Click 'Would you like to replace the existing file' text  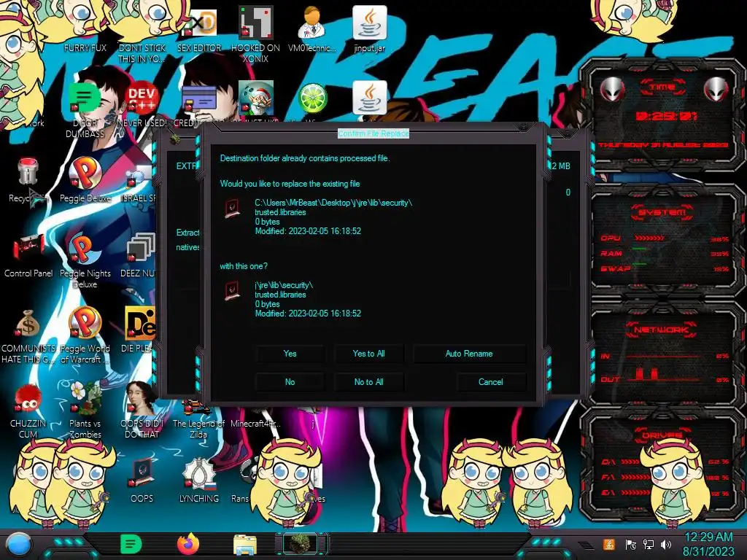click(x=290, y=183)
